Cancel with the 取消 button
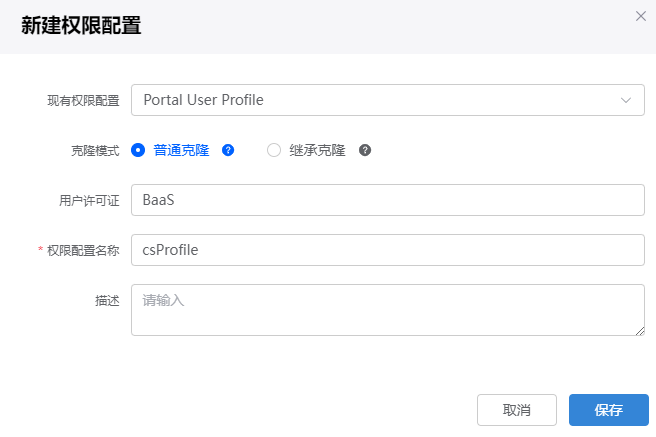Viewport: 656px width, 437px height. [517, 410]
